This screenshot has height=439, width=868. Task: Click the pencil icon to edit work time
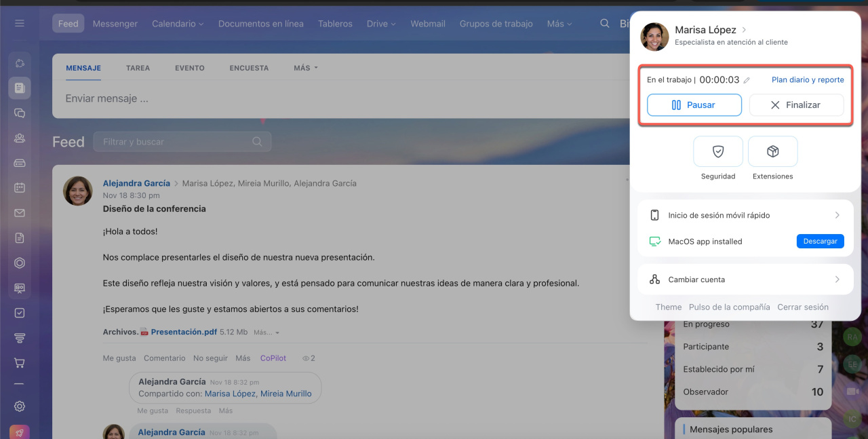point(747,80)
